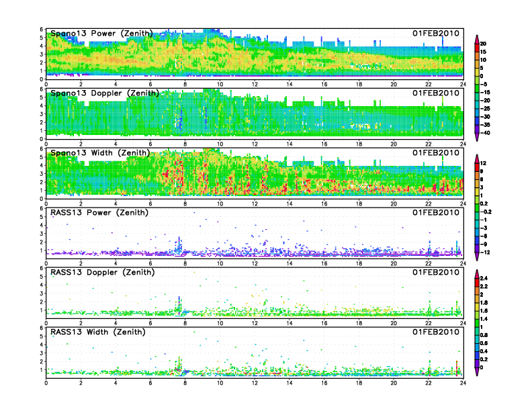
Task: Select 01FEB2010 date in RASS13 Power panel
Action: pyautogui.click(x=436, y=212)
